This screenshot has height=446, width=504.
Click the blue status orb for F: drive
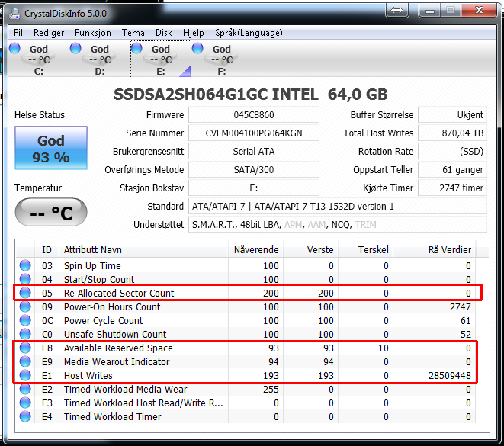[197, 48]
